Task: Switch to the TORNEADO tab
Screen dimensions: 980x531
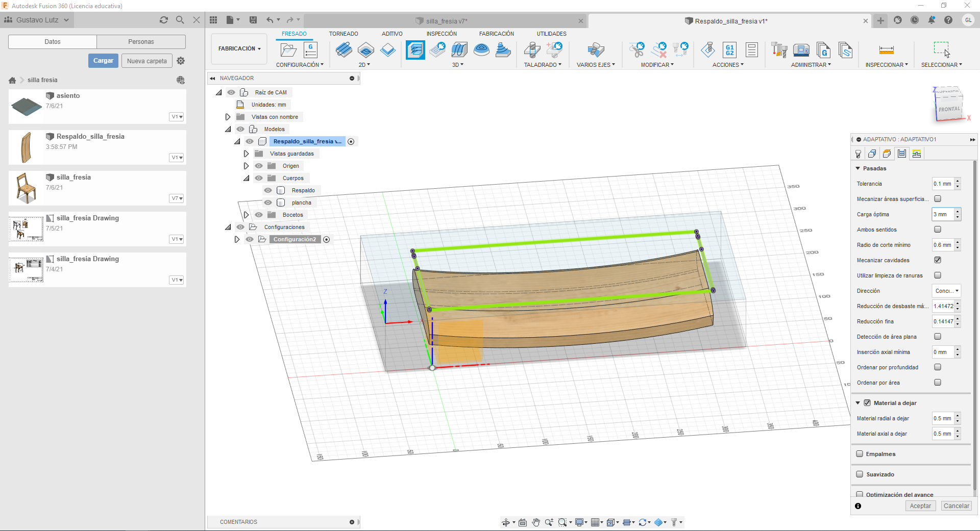Action: (x=344, y=34)
